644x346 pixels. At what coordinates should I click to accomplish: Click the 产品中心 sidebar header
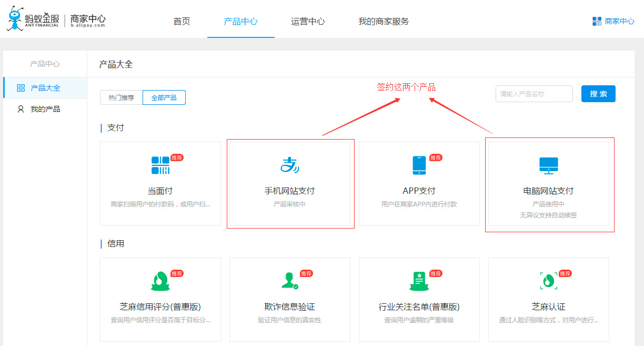pos(45,64)
